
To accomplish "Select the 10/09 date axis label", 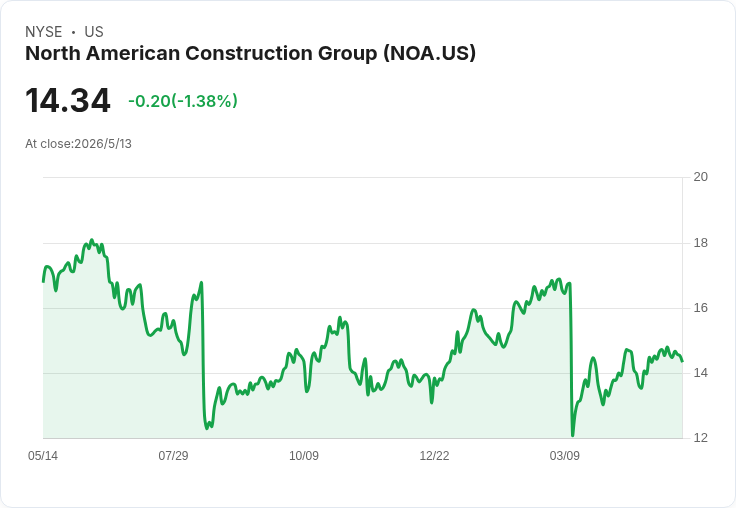I will (x=304, y=455).
